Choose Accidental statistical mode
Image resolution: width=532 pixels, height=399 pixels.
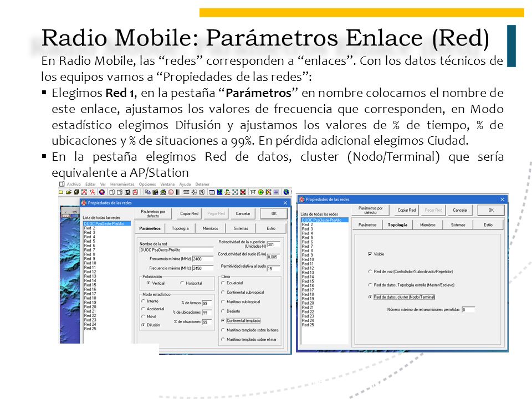[x=143, y=309]
